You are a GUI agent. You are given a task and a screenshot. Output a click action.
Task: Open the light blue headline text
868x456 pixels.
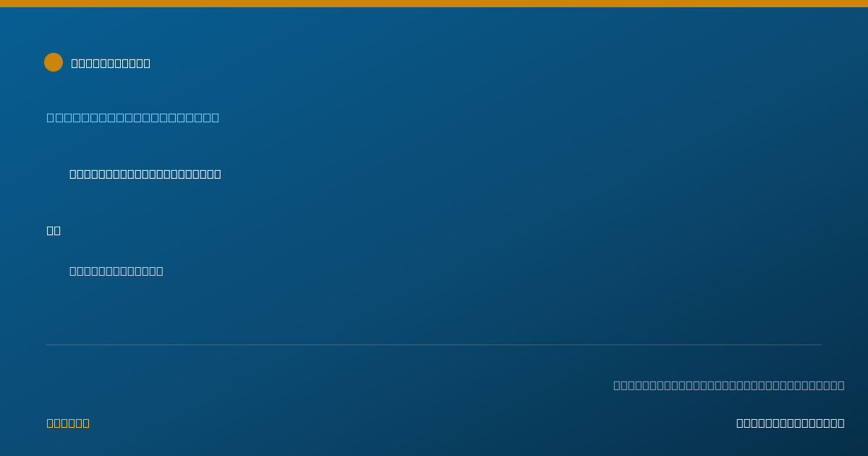coord(133,117)
